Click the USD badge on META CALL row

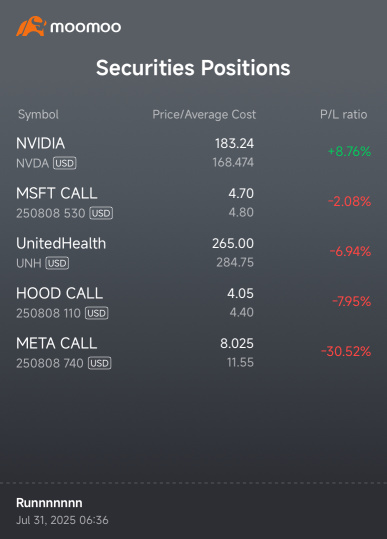pyautogui.click(x=100, y=363)
